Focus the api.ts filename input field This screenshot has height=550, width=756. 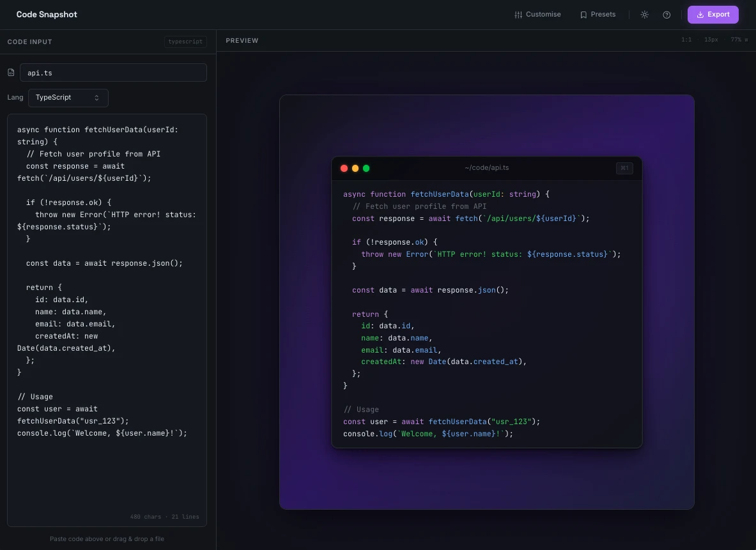click(113, 73)
